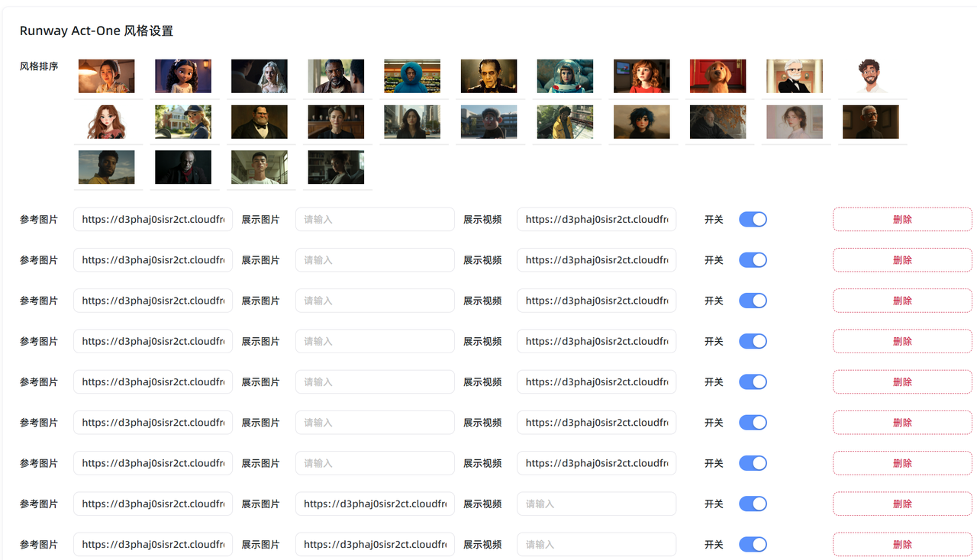Click the sixth row's 删除 button
Screen dimensions: 977x560
pos(902,423)
